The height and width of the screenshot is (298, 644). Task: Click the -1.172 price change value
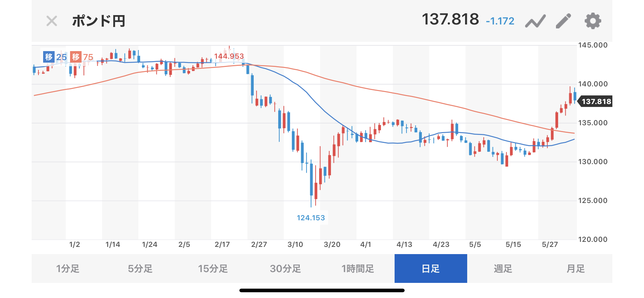[x=500, y=21]
